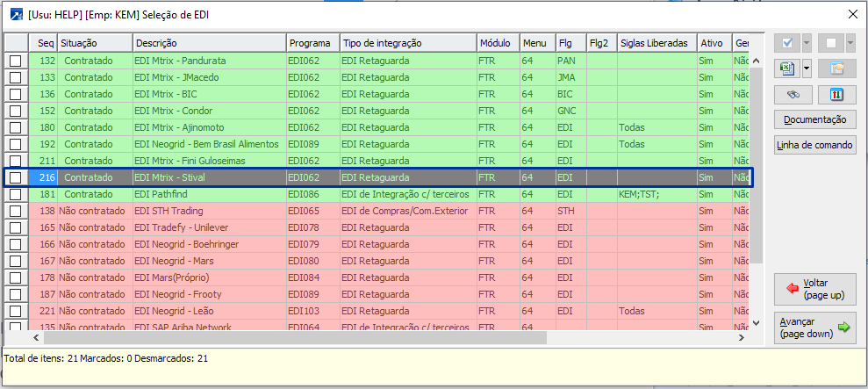This screenshot has width=868, height=389.
Task: Open dropdown arrow beside the Excel button
Action: coord(807,69)
